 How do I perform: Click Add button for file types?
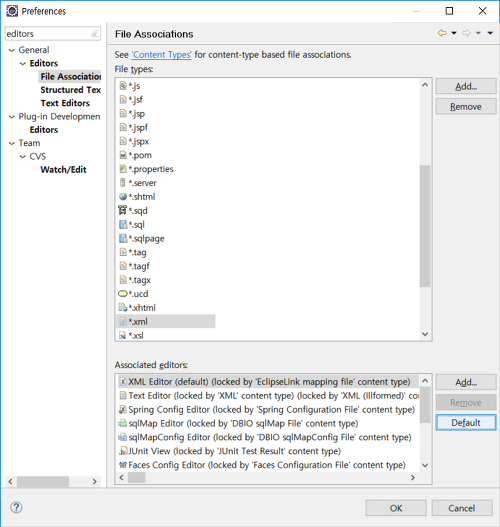(466, 86)
